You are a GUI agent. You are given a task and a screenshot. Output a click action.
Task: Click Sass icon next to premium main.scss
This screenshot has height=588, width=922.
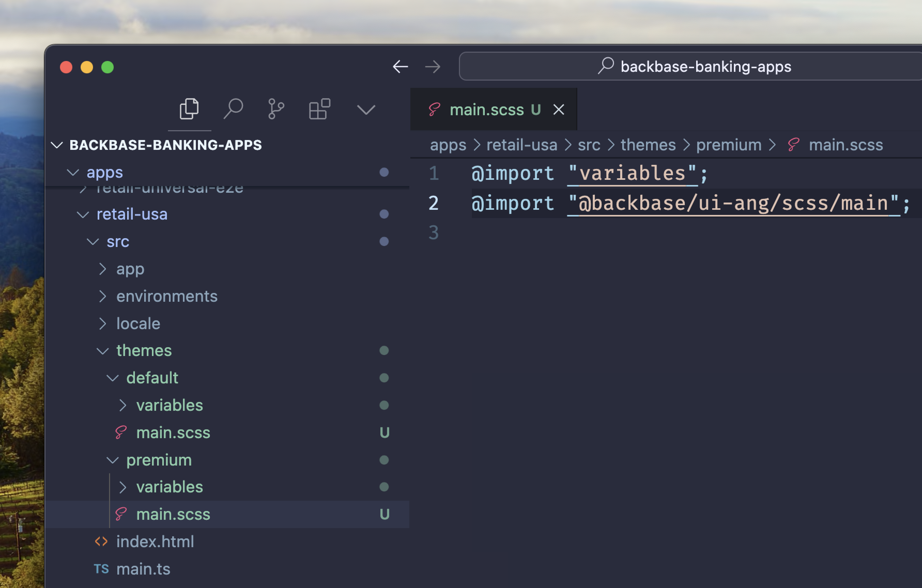tap(121, 514)
